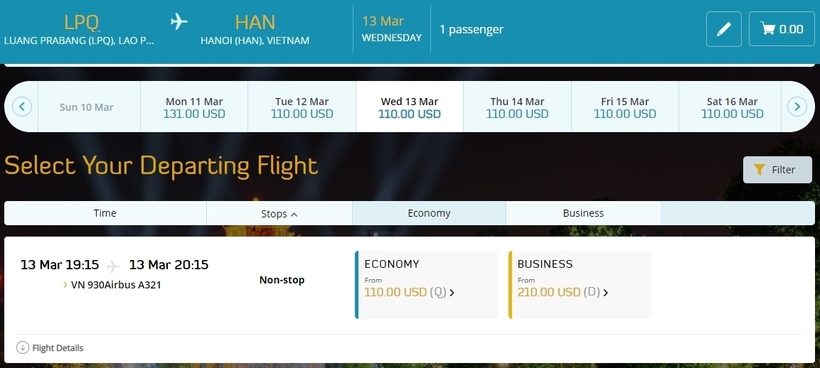This screenshot has height=368, width=820.
Task: Select Mon 11 Mar date at 131.00 USD
Action: click(194, 107)
